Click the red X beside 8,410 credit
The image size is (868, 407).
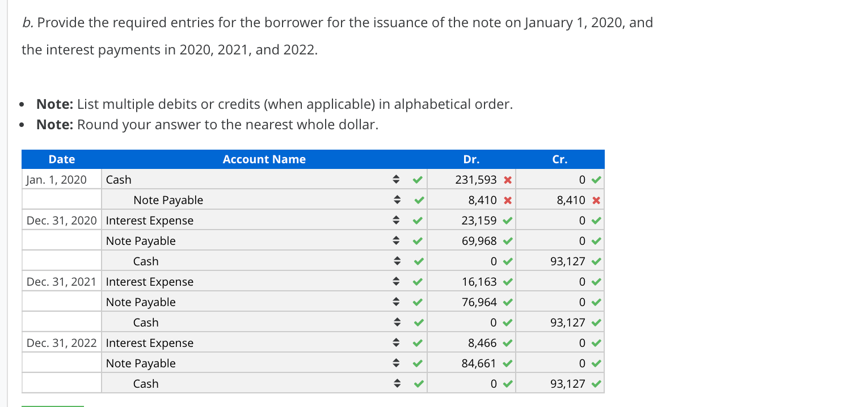pos(597,201)
